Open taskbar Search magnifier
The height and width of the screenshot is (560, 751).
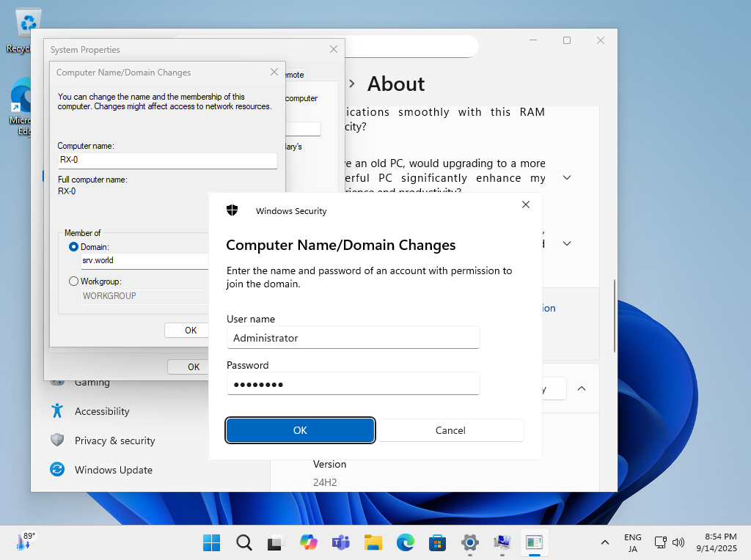click(x=244, y=543)
